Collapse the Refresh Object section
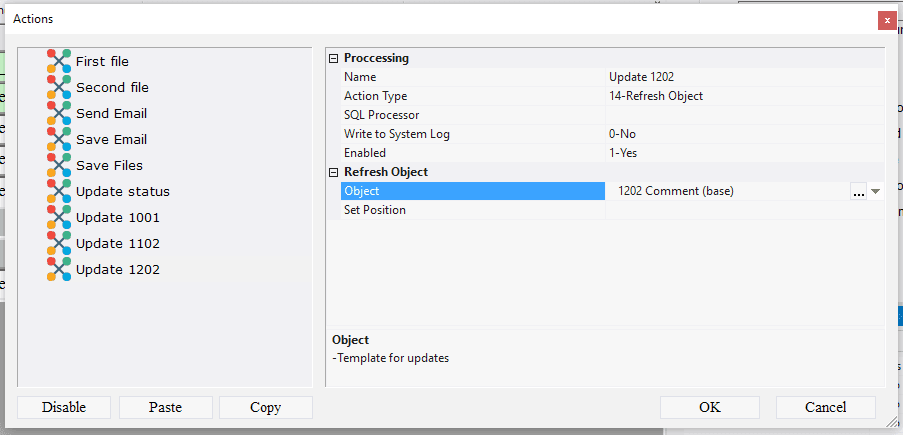This screenshot has width=903, height=435. 334,172
